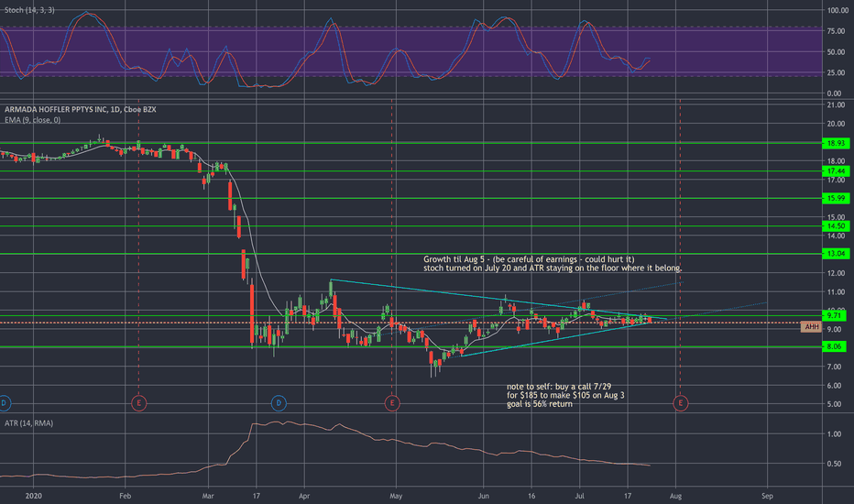Open the ATR (14, RMA) indicator legend
The width and height of the screenshot is (854, 504).
(29, 423)
